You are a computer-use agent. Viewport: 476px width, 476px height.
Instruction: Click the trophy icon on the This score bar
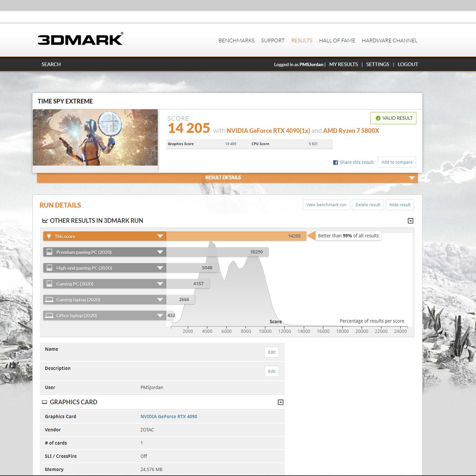tap(49, 236)
